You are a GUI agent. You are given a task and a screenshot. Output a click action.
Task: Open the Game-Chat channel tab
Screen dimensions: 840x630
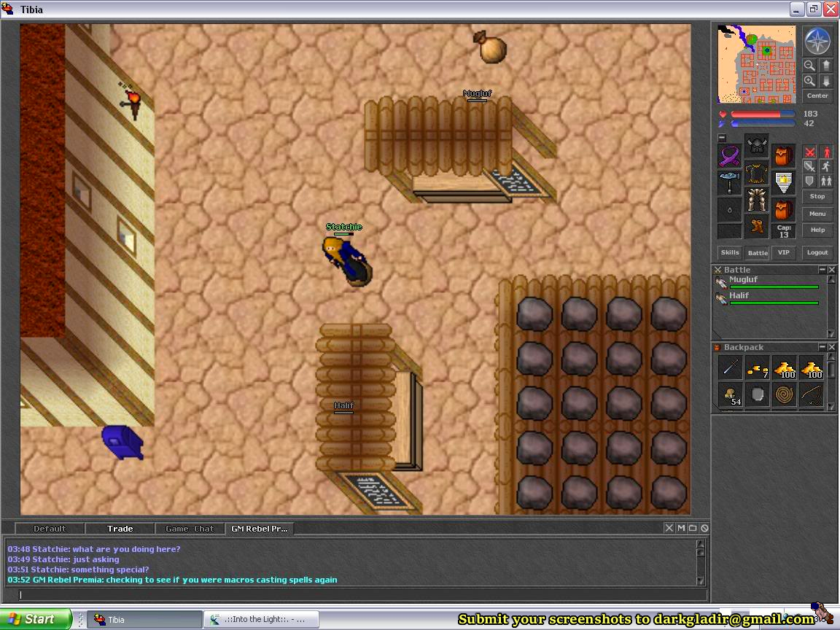pyautogui.click(x=190, y=529)
